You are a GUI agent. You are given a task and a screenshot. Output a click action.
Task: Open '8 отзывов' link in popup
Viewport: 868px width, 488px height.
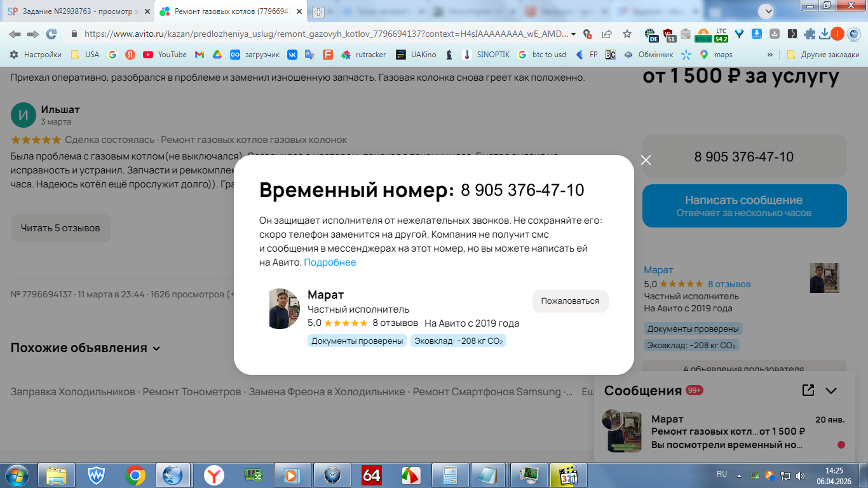pos(395,323)
